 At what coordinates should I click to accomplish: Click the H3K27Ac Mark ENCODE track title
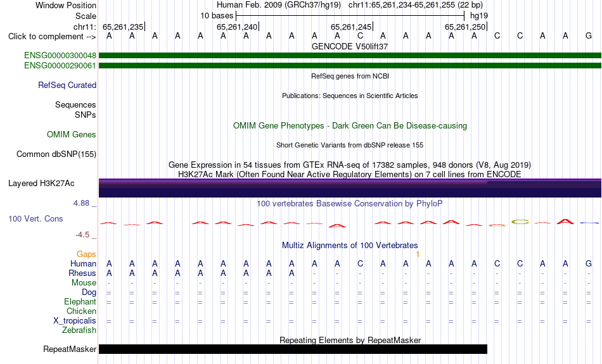[350, 175]
